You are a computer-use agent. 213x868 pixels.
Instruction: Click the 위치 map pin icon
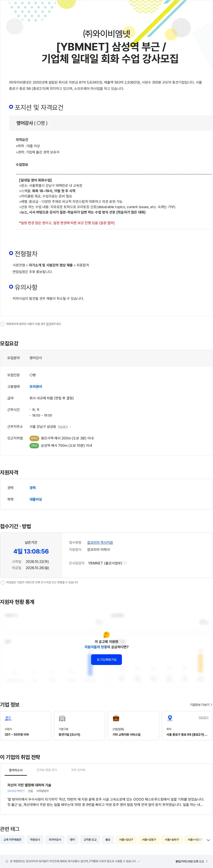coord(170,718)
